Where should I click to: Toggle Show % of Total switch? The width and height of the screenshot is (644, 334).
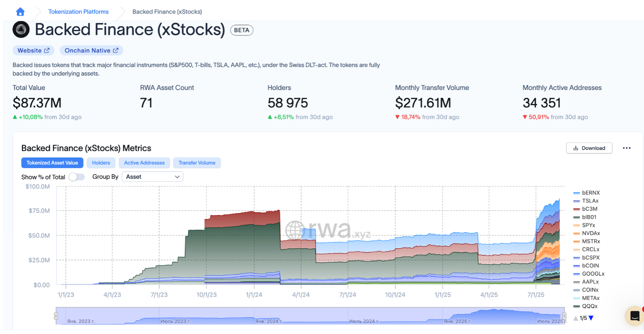(x=76, y=177)
